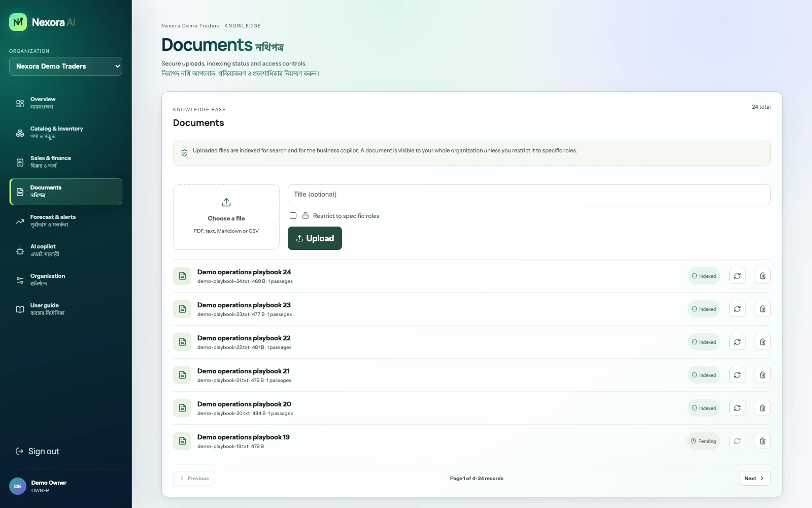Open Catalog & inventory section
The width and height of the screenshot is (812, 508).
(x=65, y=133)
